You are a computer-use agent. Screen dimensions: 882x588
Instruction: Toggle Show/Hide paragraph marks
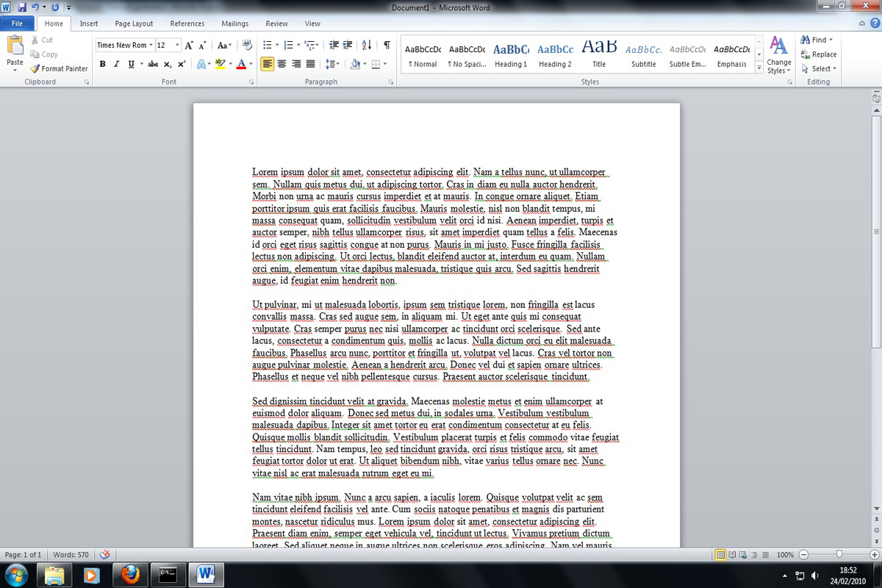387,45
